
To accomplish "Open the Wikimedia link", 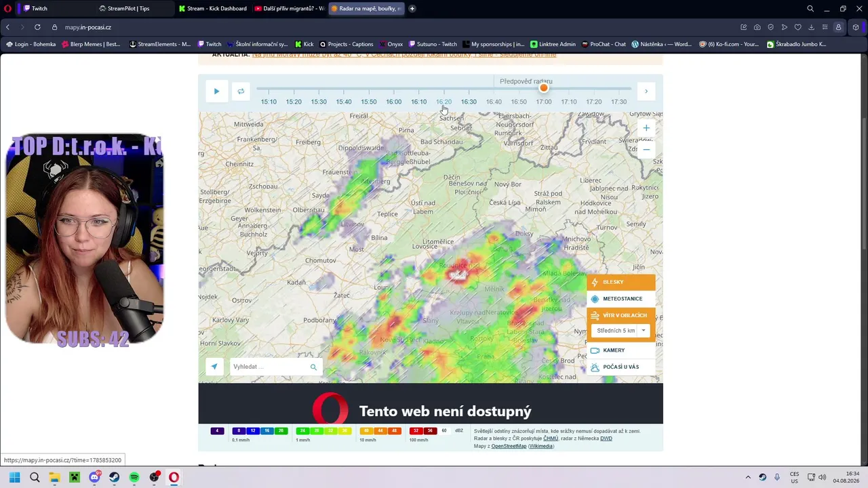I will (541, 446).
